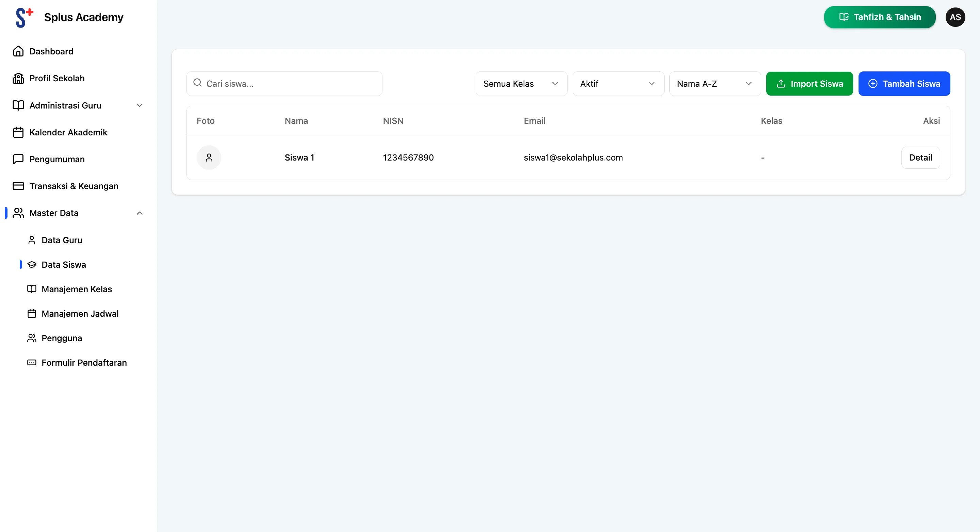Open the Tahfizh & Tahsin page
The image size is (980, 532).
pyautogui.click(x=879, y=17)
